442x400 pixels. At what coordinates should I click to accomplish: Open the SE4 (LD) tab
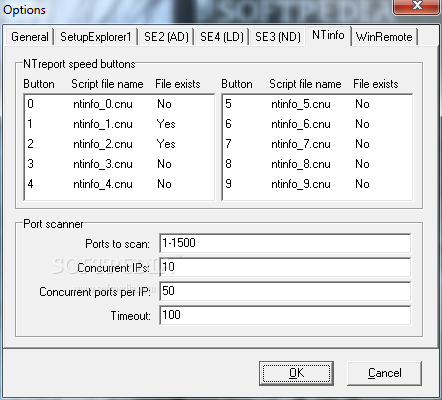tap(222, 37)
